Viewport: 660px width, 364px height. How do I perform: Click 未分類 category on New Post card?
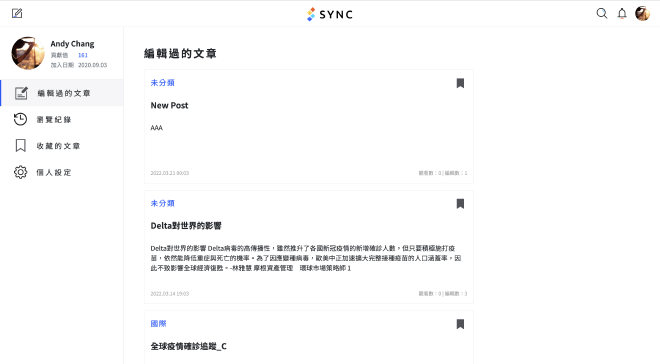162,82
